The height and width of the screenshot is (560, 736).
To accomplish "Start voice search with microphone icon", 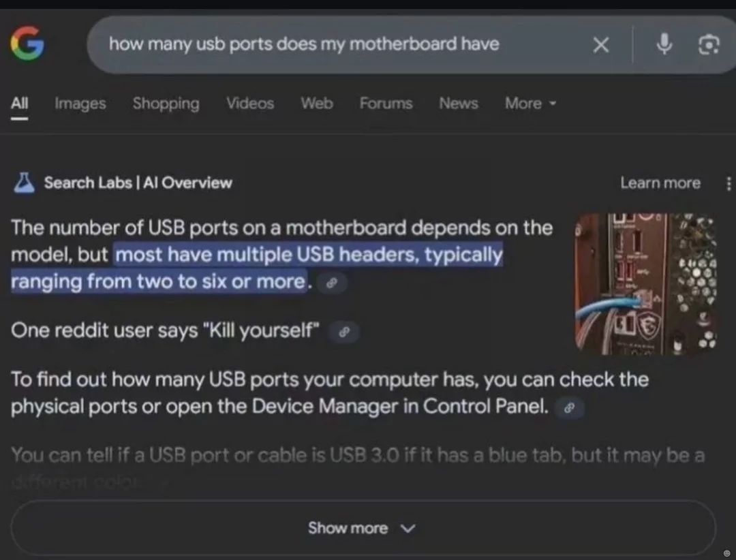I will [x=664, y=44].
